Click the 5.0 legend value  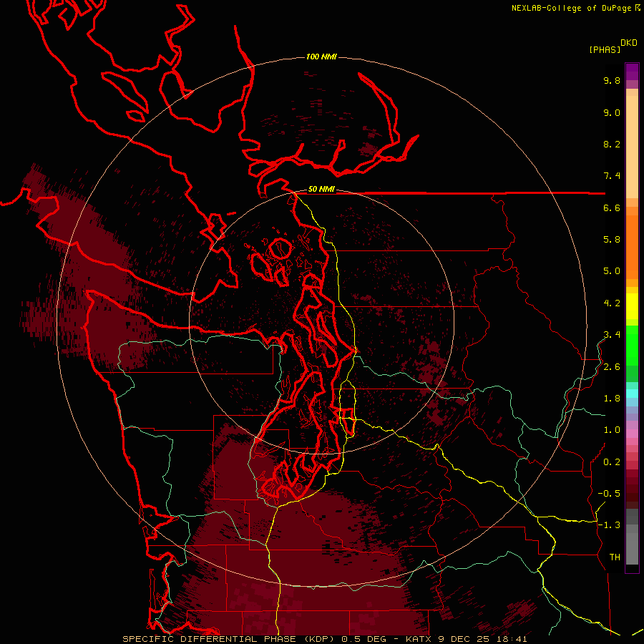(612, 271)
